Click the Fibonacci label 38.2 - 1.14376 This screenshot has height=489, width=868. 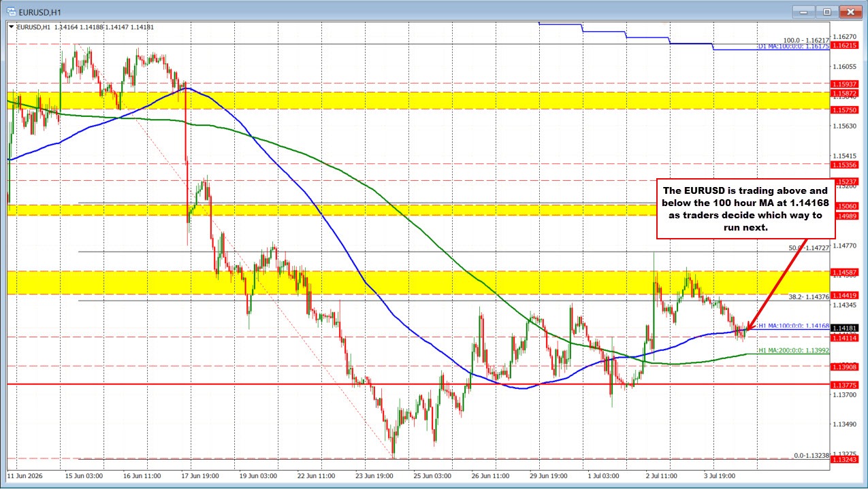(x=809, y=297)
